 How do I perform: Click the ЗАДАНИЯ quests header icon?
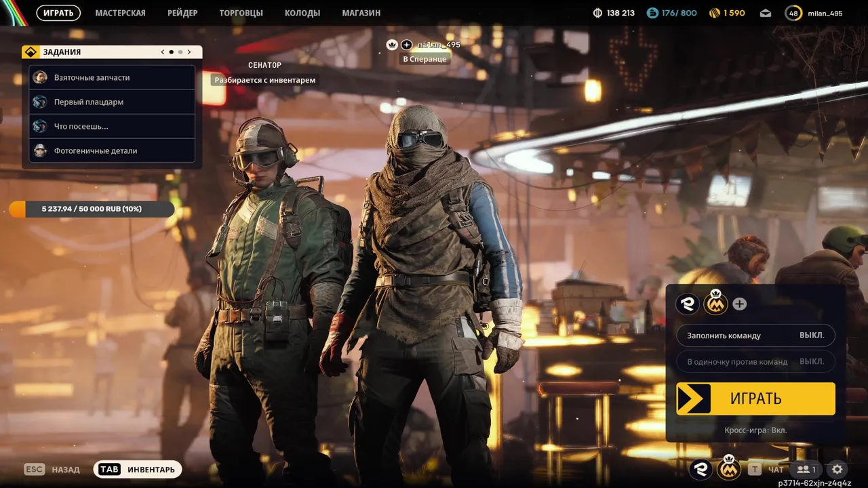coord(31,52)
